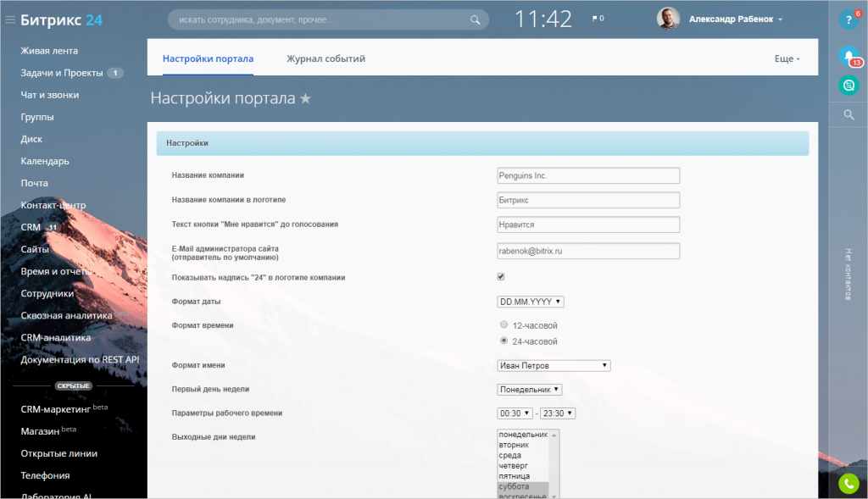Screen dimensions: 868x499
Task: Click the СКРЫТЫЕ hidden section label
Action: coord(74,385)
